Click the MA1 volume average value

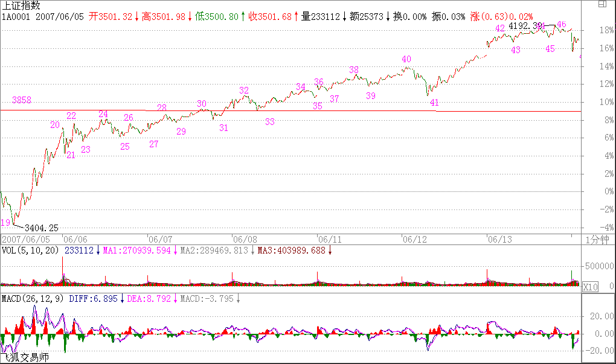pyautogui.click(x=138, y=250)
